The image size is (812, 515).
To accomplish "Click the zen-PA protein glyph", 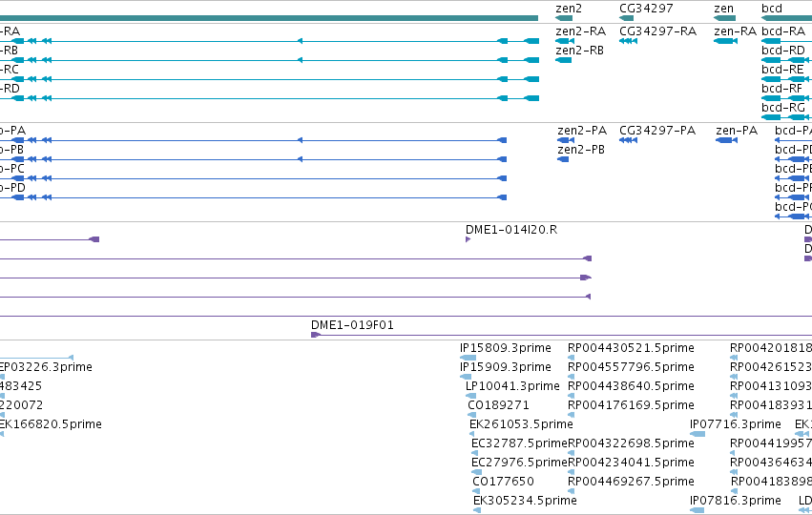I will 726,140.
